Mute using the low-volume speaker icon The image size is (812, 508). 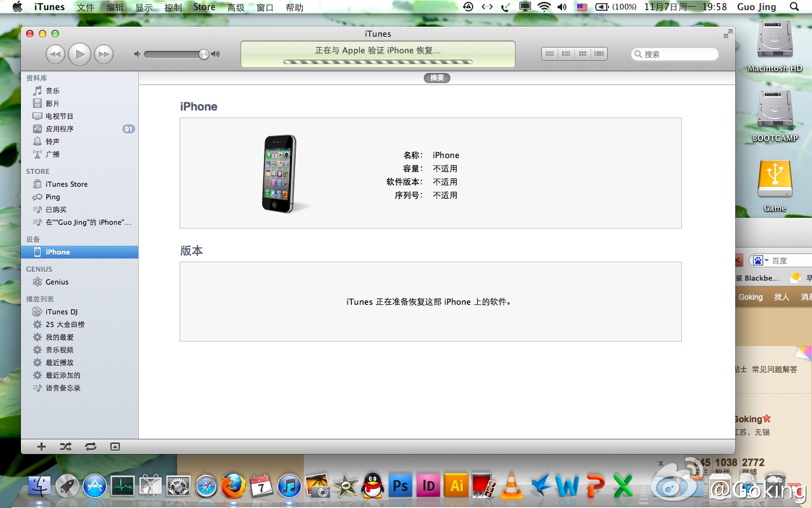(137, 54)
